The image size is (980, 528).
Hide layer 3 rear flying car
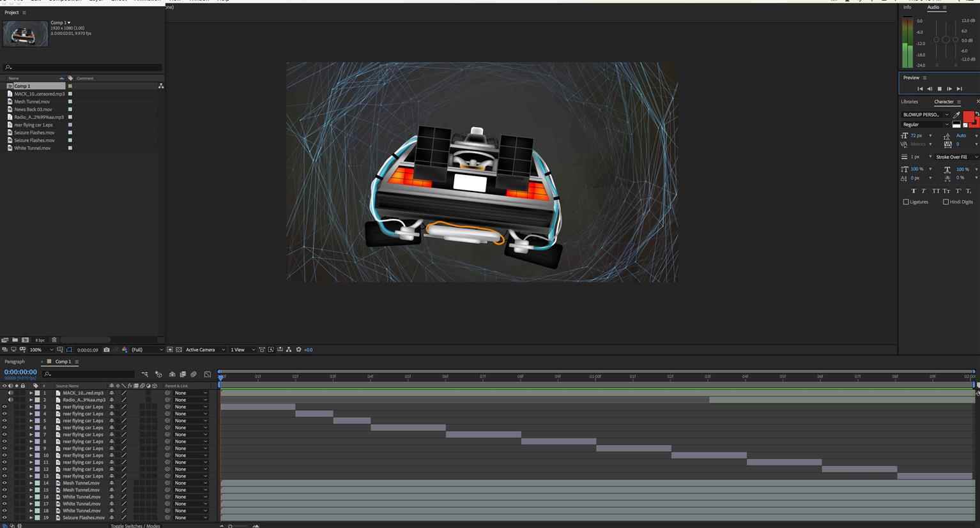click(4, 407)
